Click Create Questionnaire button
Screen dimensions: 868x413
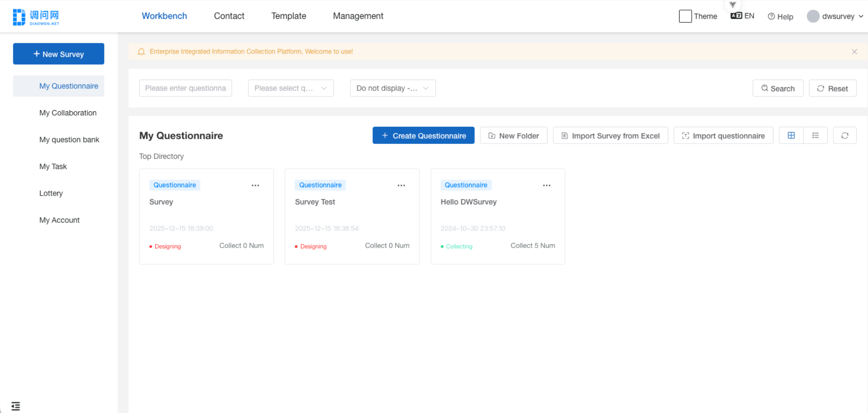[x=423, y=136]
